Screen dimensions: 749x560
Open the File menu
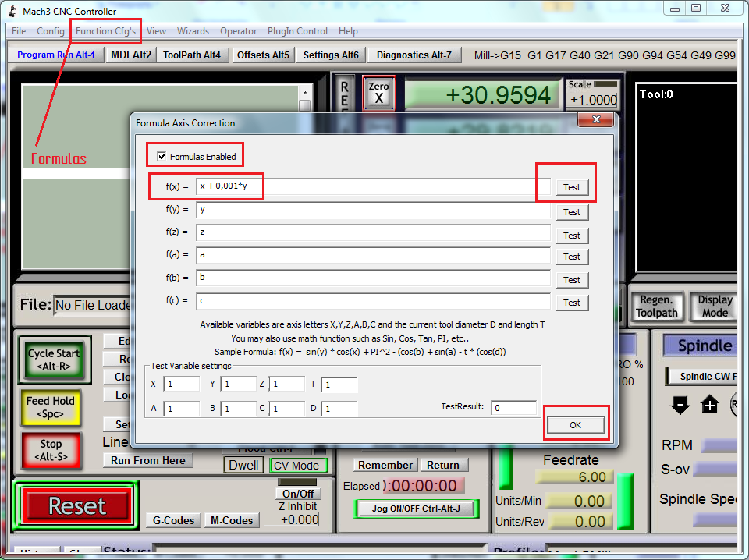pos(19,31)
